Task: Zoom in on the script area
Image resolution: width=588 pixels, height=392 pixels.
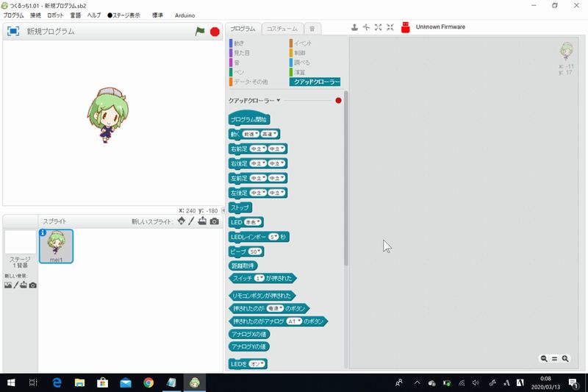Action: pyautogui.click(x=565, y=358)
